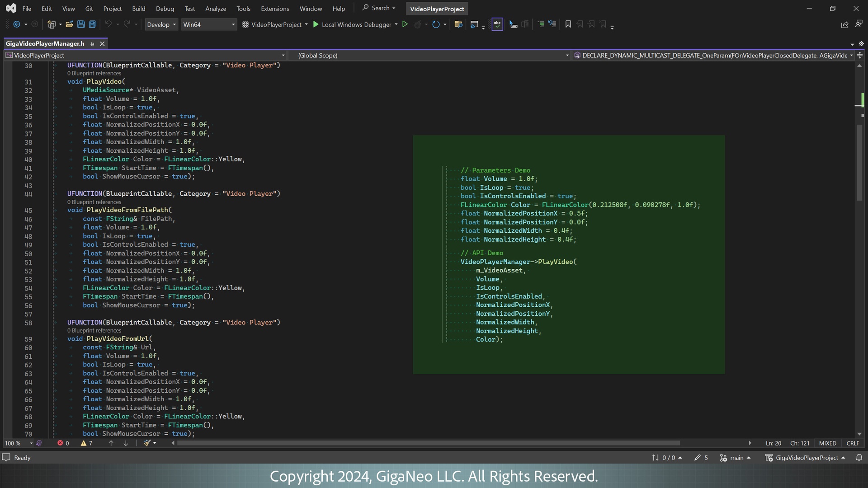Click the Undo arrow icon
The width and height of the screenshot is (868, 488).
coord(108,24)
